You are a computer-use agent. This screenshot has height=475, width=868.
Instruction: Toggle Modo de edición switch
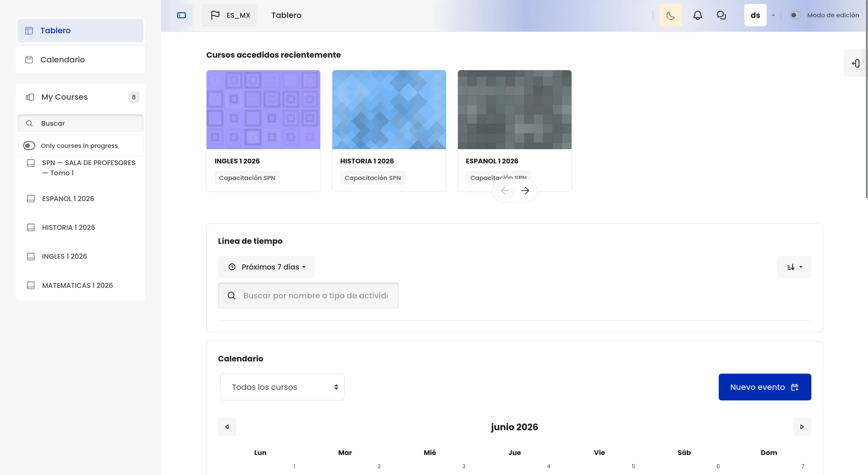tap(795, 15)
